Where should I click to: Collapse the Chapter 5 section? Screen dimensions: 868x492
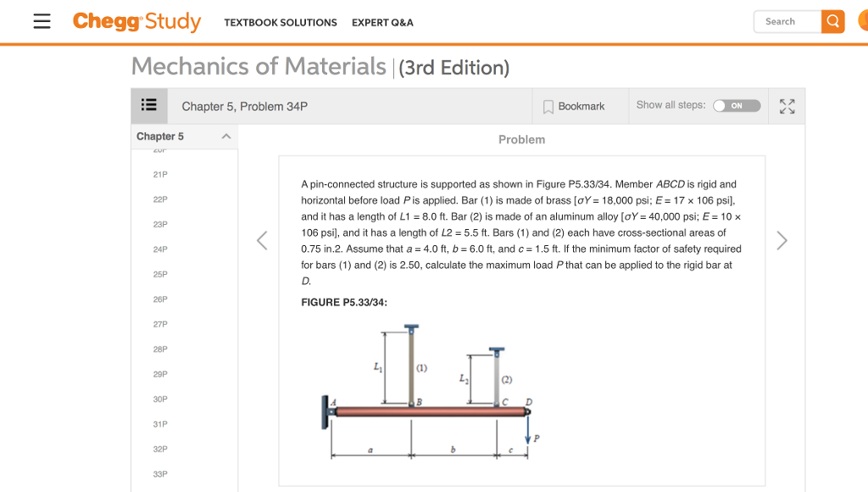point(227,136)
